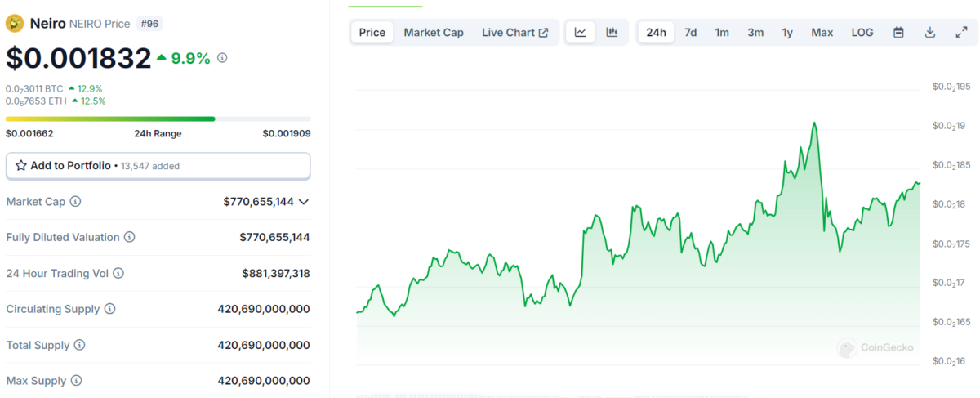Viewport: 980px width, 398px height.
Task: Click the Add to Portfolio star icon
Action: coord(21,165)
